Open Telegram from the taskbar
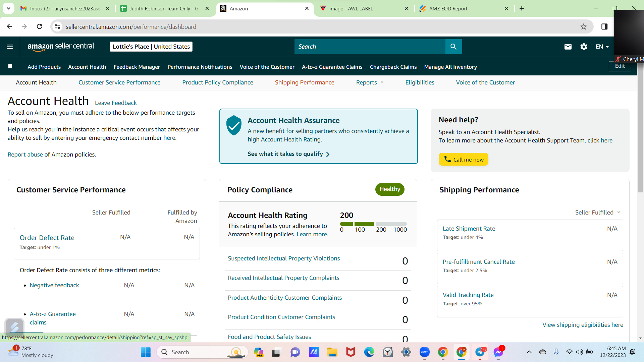644x362 pixels. tap(480, 352)
